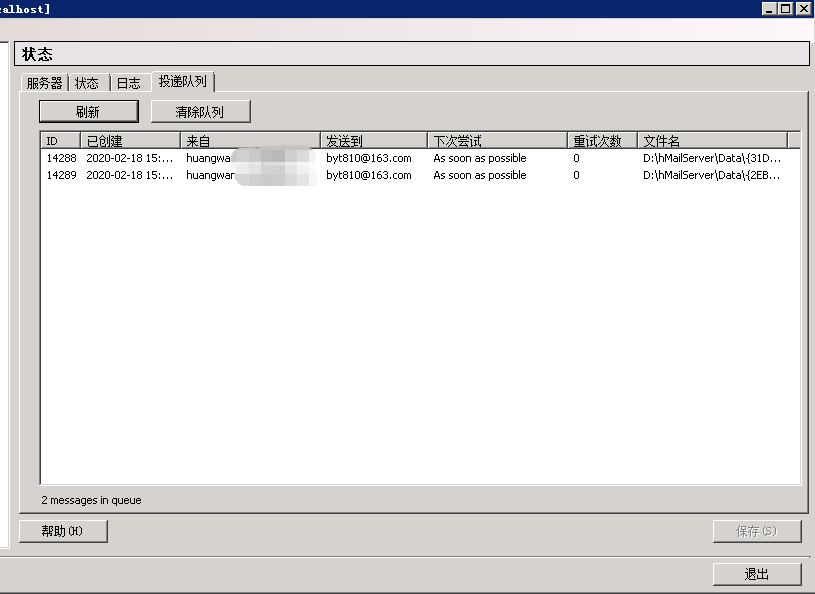This screenshot has height=594, width=815.
Task: Sort by the 来自 column header
Action: pos(250,141)
